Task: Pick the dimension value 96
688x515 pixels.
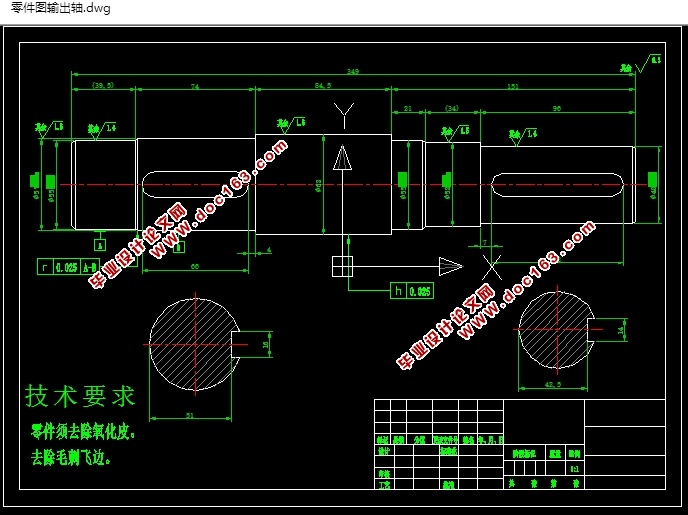Action: coord(556,108)
